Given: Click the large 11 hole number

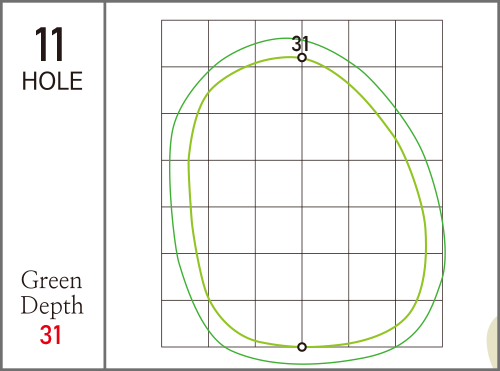Looking at the screenshot, I should coord(49,45).
